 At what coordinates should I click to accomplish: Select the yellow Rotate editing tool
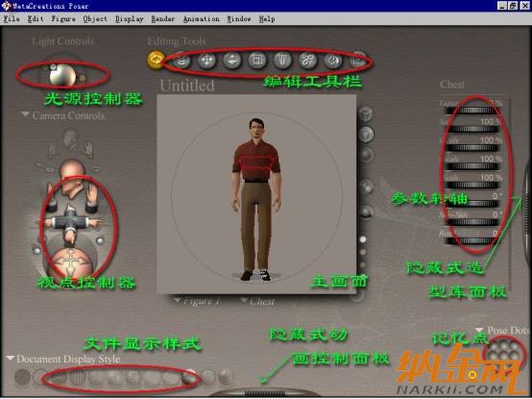click(156, 60)
